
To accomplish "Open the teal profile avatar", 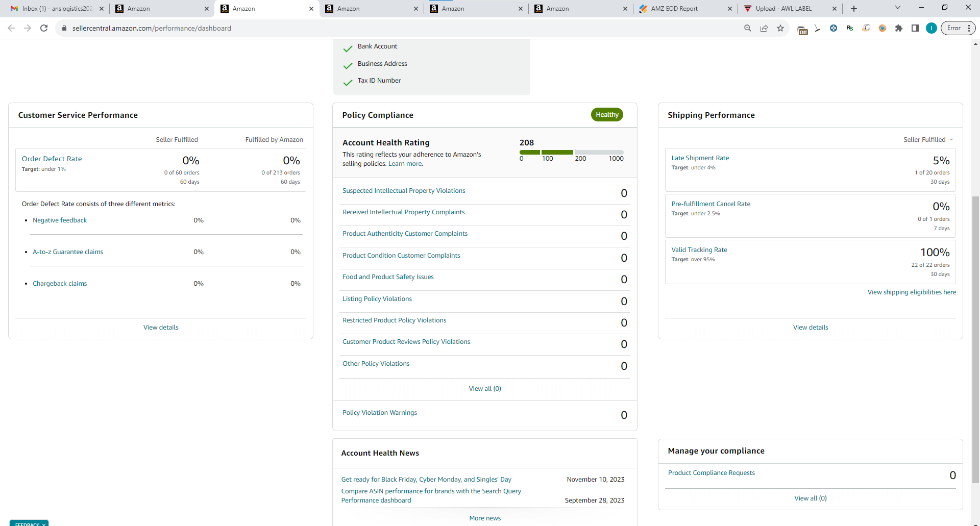I will coord(932,28).
